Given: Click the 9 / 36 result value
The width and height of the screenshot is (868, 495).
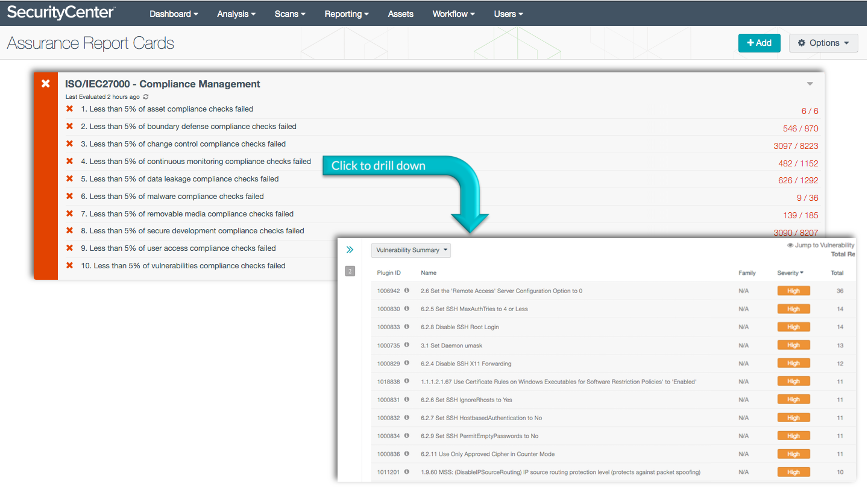Looking at the screenshot, I should coord(808,198).
